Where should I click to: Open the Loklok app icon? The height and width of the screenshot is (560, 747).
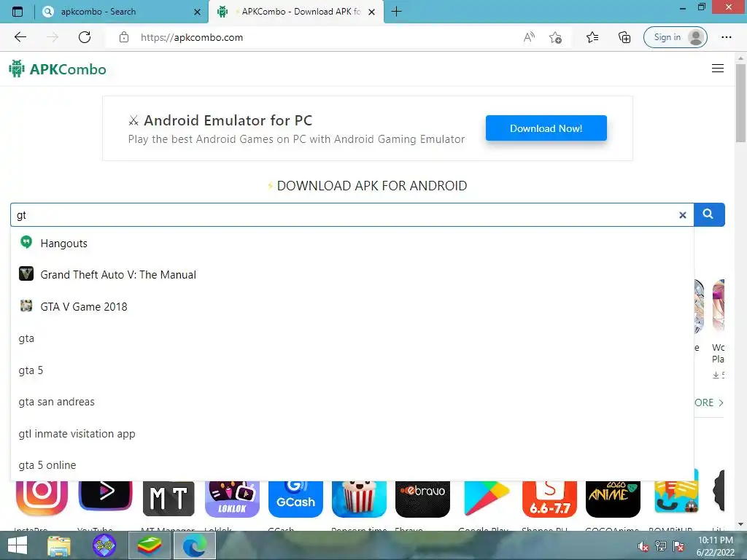tap(232, 499)
